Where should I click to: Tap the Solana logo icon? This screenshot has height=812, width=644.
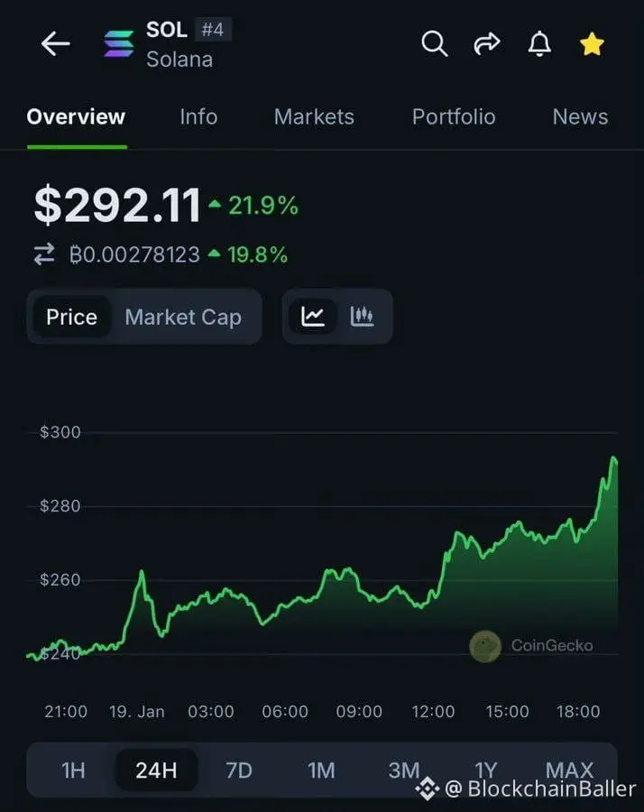click(x=118, y=44)
